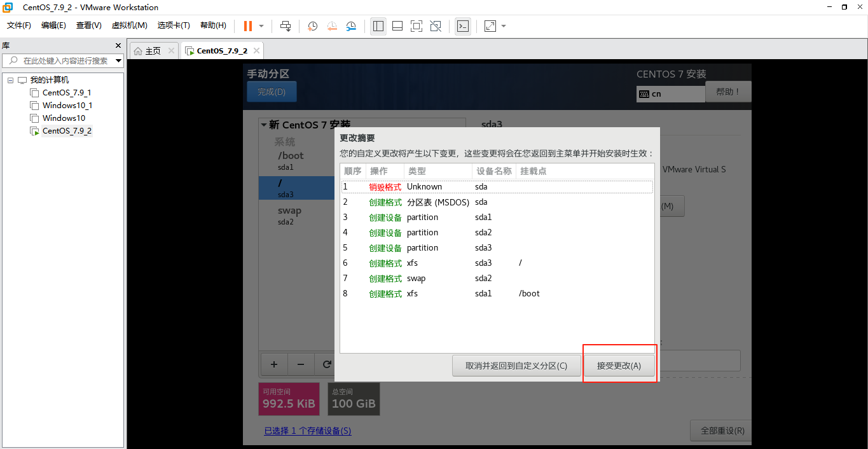The height and width of the screenshot is (449, 868).
Task: Select Windows10 in the library
Action: 64,118
